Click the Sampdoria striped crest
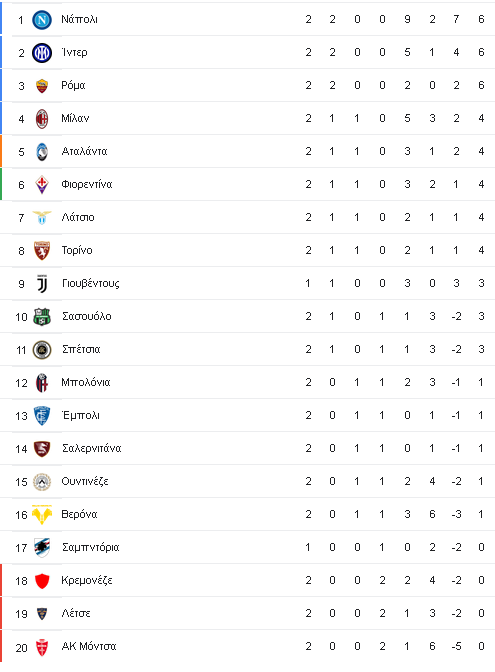The width and height of the screenshot is (495, 672). (x=42, y=548)
